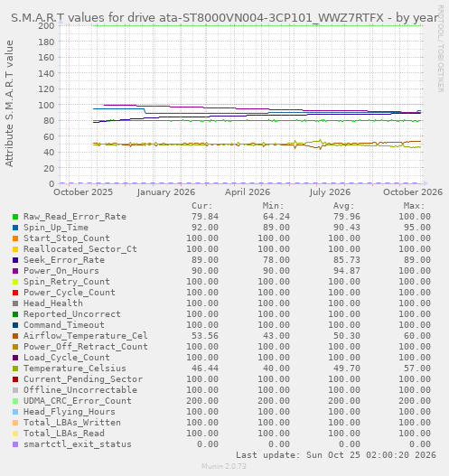Click Temperature_Celsius current value 46.44

coord(205,369)
